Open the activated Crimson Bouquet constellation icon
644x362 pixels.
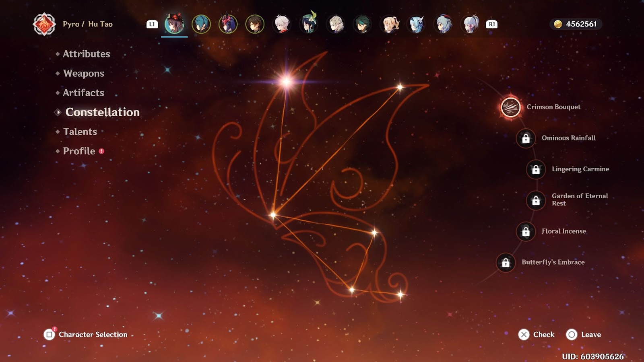(510, 107)
